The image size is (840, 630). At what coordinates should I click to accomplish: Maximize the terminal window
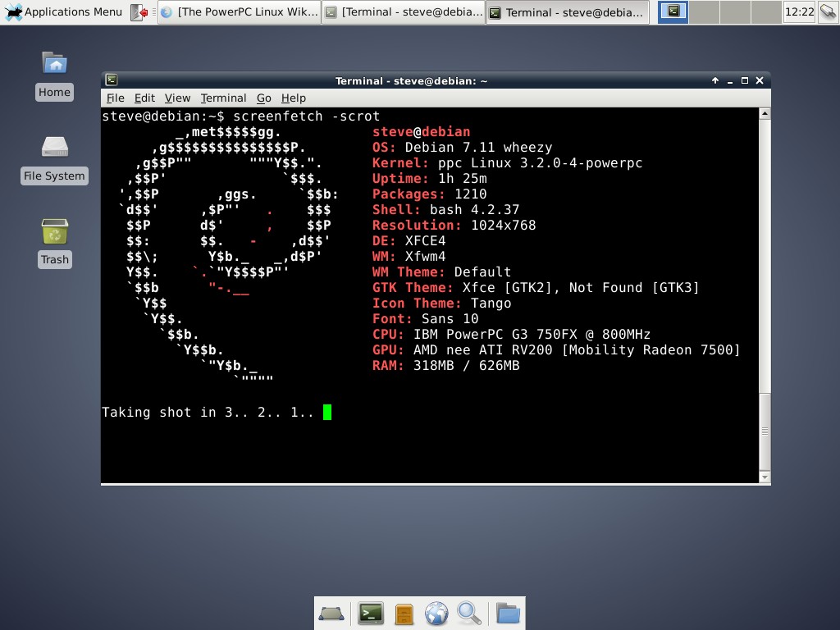745,80
